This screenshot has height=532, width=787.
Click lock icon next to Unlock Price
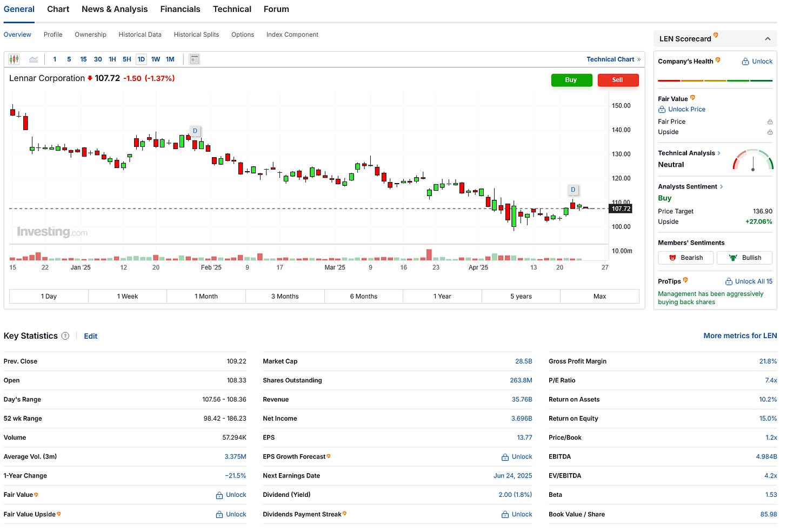point(662,109)
